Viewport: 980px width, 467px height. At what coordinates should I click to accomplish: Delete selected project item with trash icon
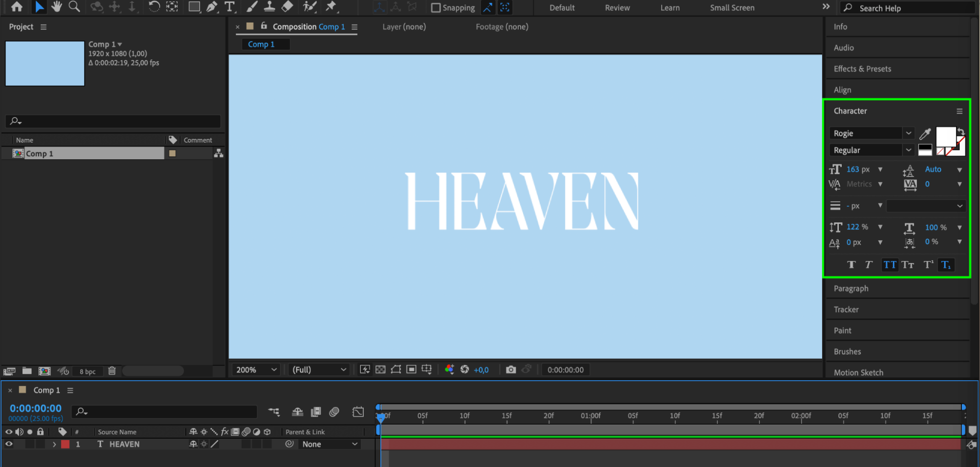112,371
